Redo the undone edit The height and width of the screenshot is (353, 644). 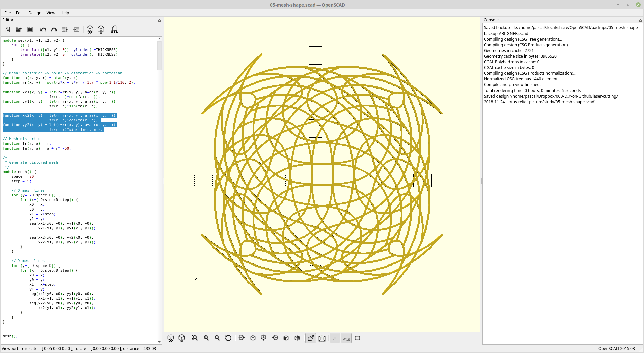54,30
